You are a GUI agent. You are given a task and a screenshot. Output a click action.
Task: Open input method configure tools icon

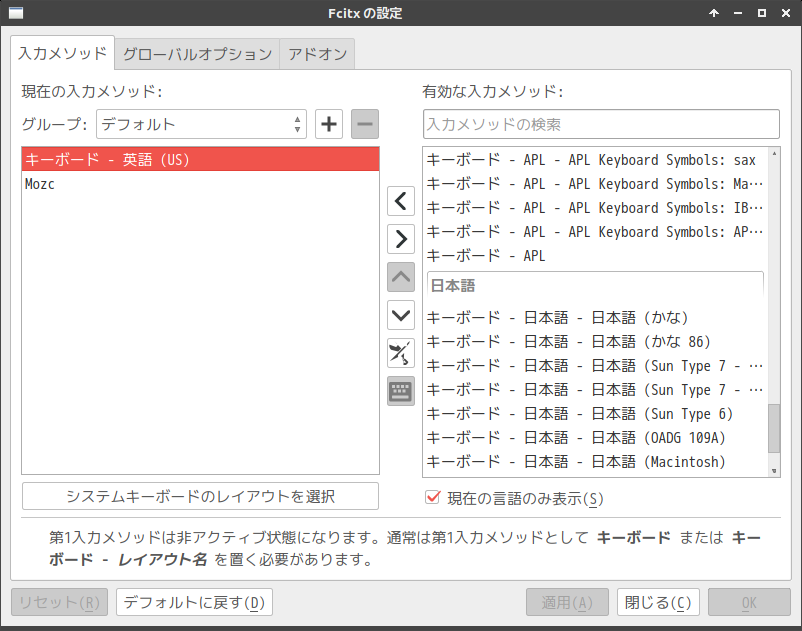click(400, 353)
